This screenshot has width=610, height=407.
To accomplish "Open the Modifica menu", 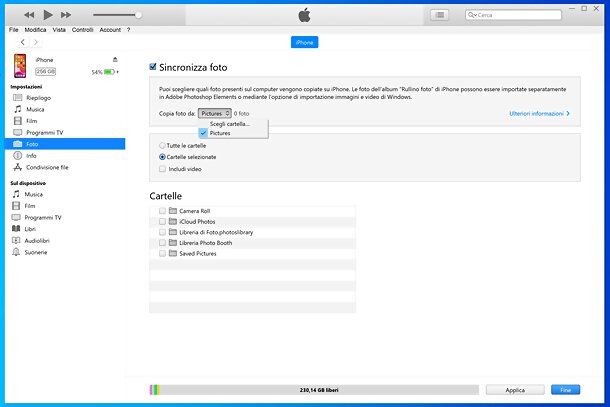I will (x=35, y=30).
